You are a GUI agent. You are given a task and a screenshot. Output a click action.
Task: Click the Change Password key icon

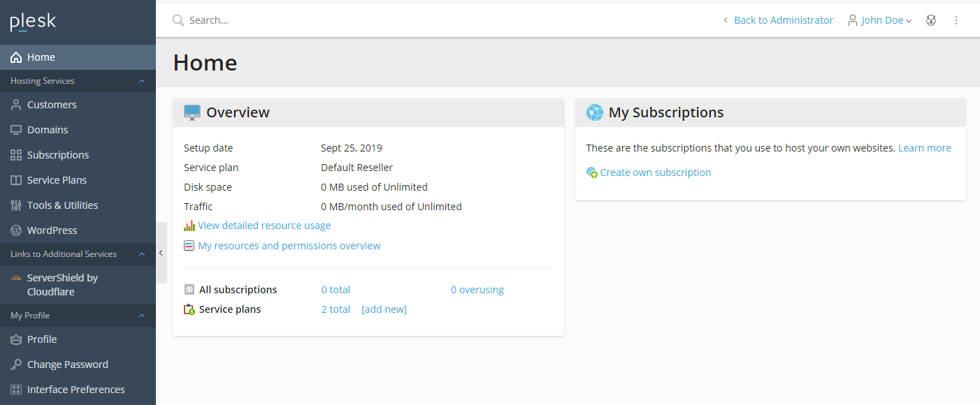click(16, 364)
